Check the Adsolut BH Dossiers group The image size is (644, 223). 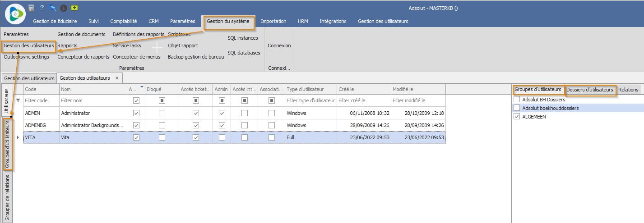(517, 100)
